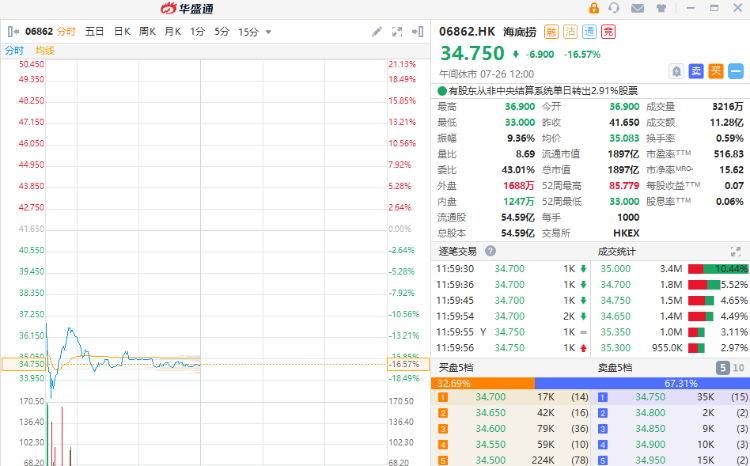Image resolution: width=750 pixels, height=466 pixels.
Task: Select 5-level order book depth
Action: click(x=722, y=368)
